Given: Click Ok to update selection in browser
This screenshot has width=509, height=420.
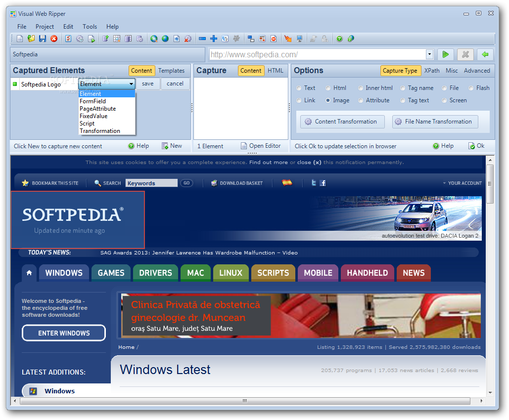Looking at the screenshot, I should [476, 146].
